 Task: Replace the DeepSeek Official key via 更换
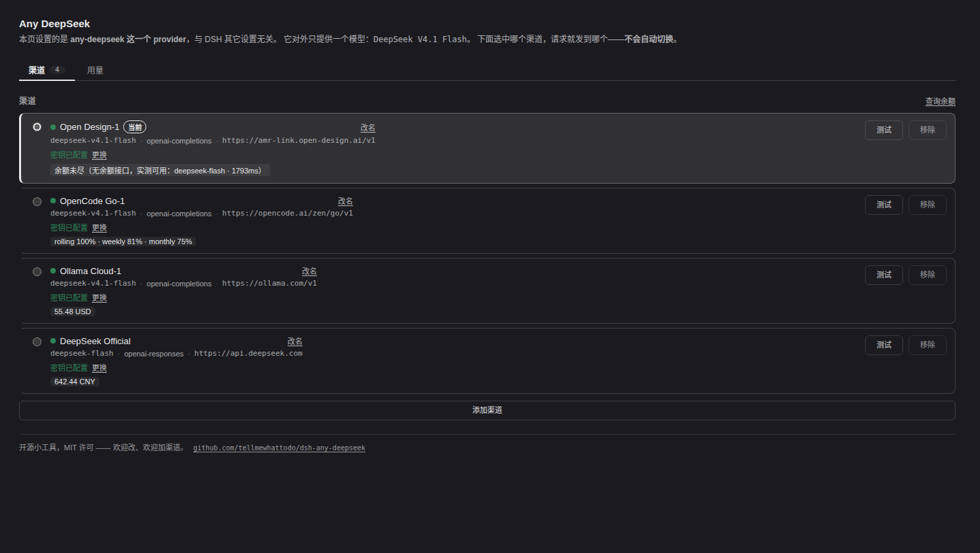coord(99,368)
